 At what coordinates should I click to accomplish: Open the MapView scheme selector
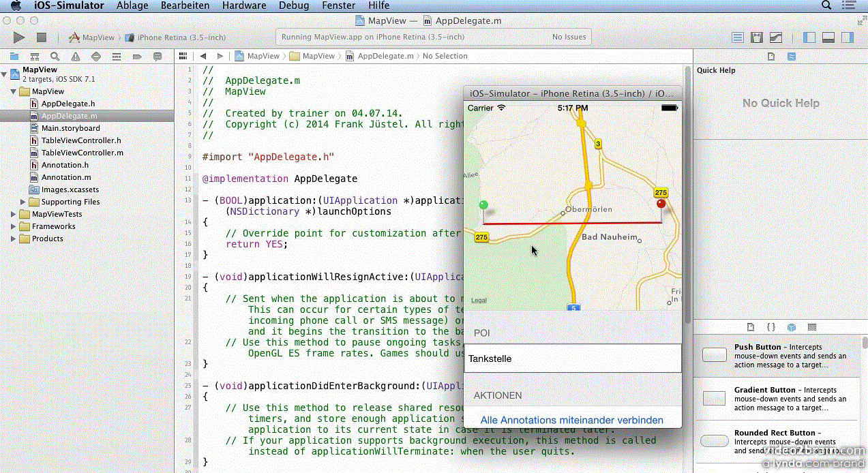tap(92, 37)
